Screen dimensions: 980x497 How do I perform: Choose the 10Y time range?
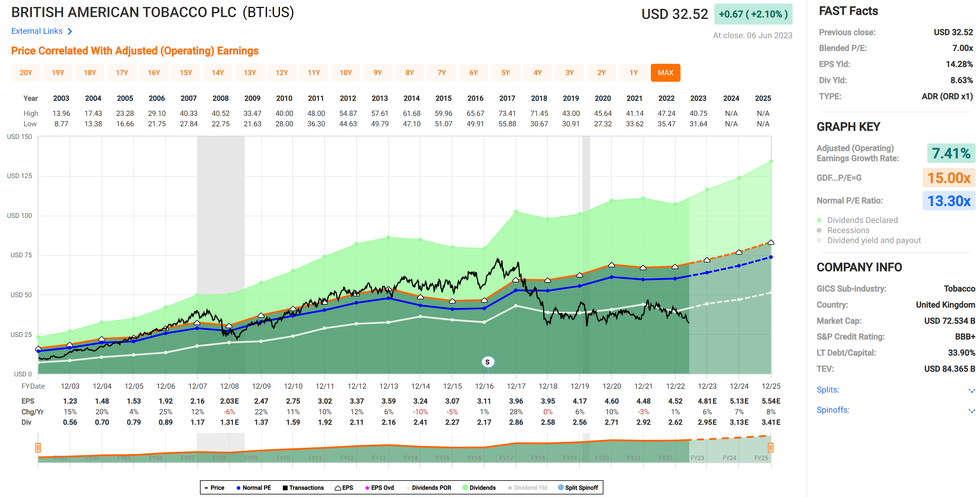coord(345,73)
